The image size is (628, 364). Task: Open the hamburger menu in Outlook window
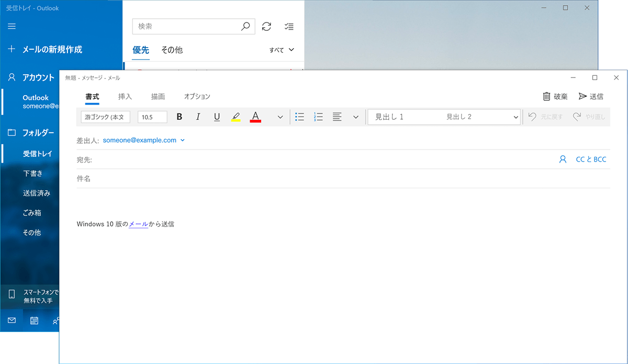tap(12, 26)
